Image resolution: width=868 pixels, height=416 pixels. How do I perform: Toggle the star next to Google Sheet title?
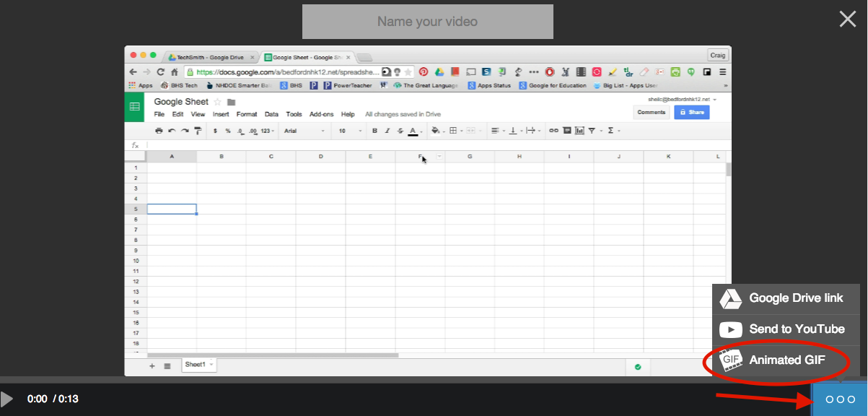pos(218,103)
